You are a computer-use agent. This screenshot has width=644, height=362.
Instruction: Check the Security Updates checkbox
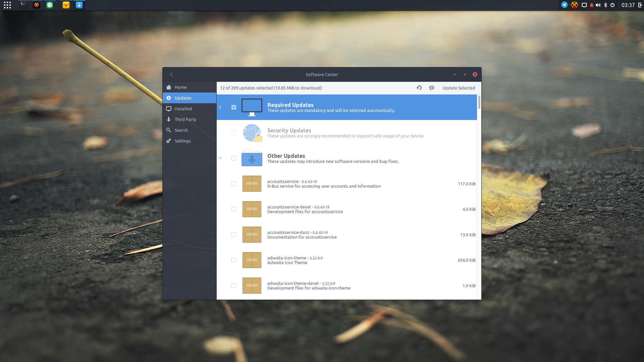(x=234, y=133)
